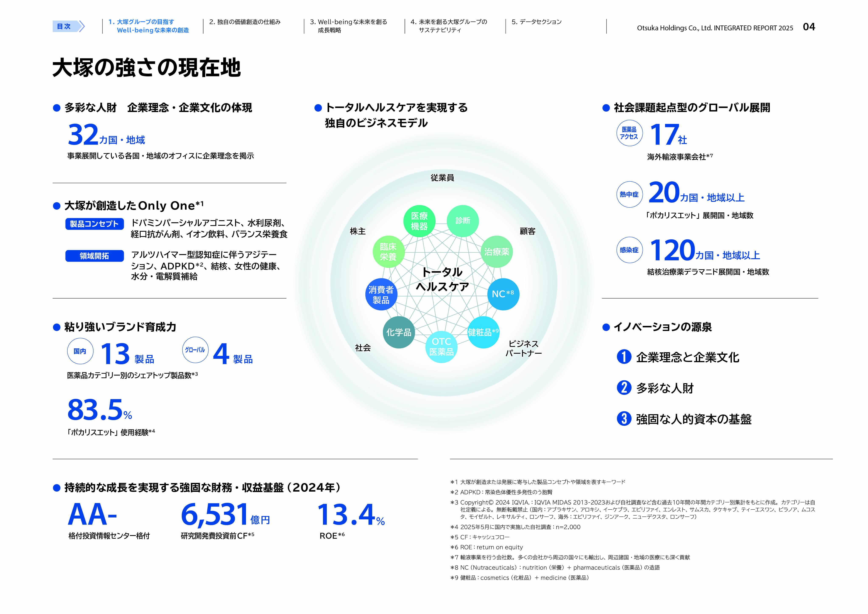Click the 研究開発費投資前CF caption
Viewport: 868px width, 614px height.
point(218,536)
